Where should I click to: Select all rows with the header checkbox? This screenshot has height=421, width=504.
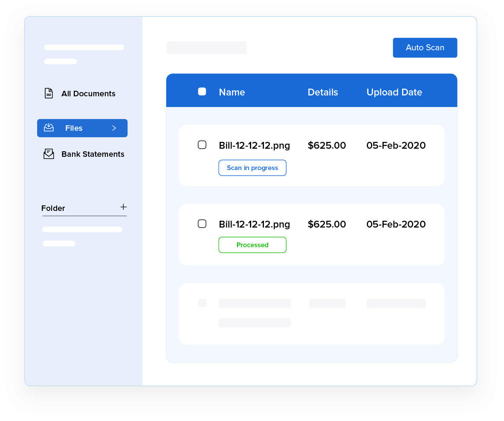tap(202, 91)
